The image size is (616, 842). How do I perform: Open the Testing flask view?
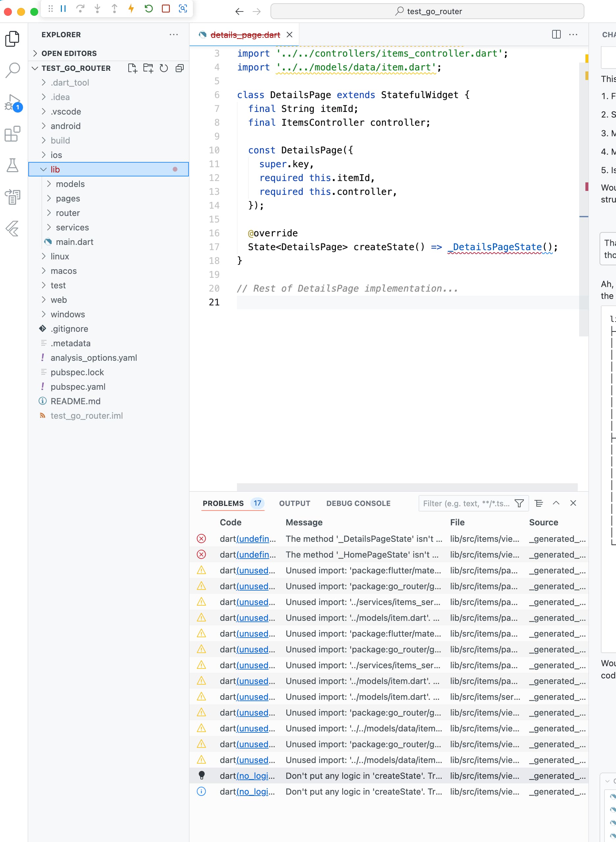12,165
